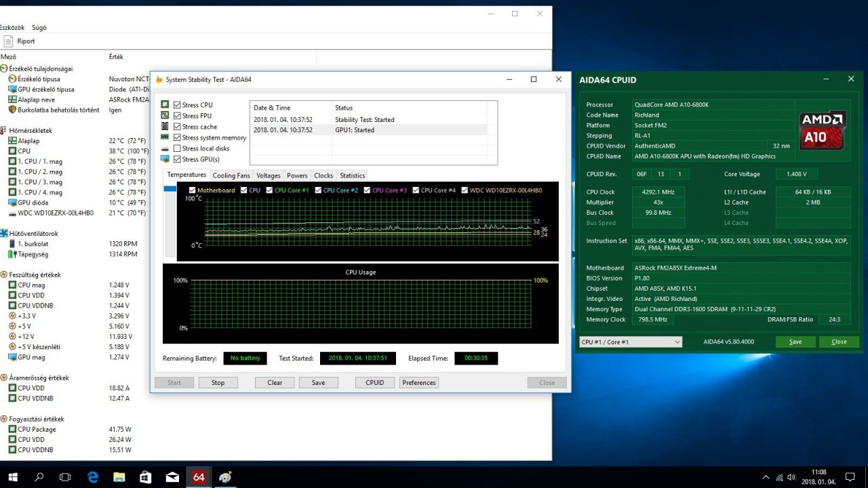
Task: Open the notification center icon
Action: point(850,477)
